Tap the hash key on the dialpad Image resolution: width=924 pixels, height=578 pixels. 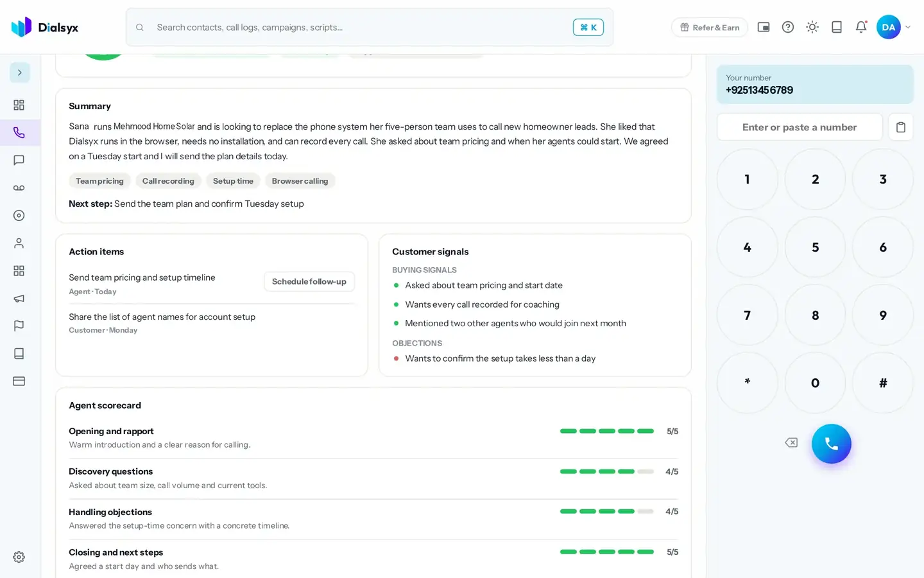click(x=883, y=383)
